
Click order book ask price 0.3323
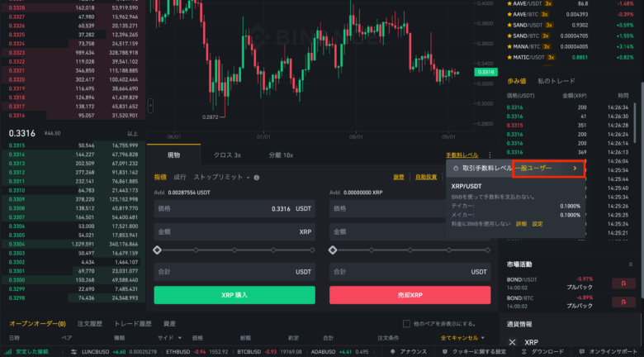17,53
